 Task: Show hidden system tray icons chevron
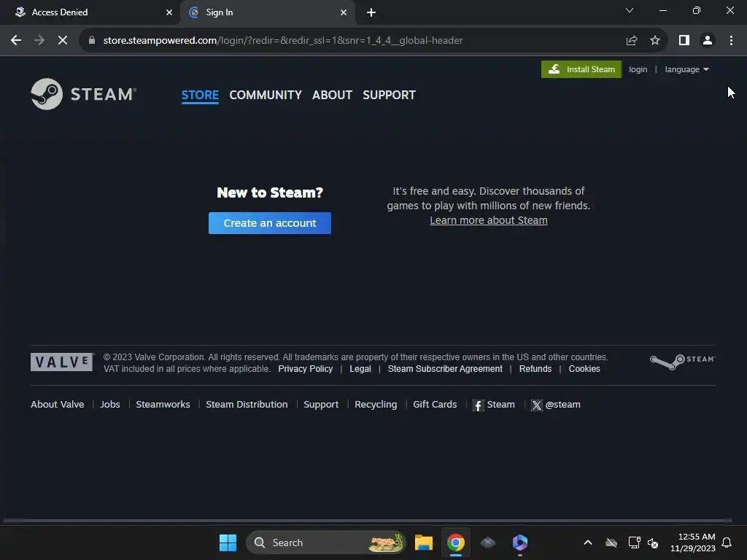pos(588,542)
